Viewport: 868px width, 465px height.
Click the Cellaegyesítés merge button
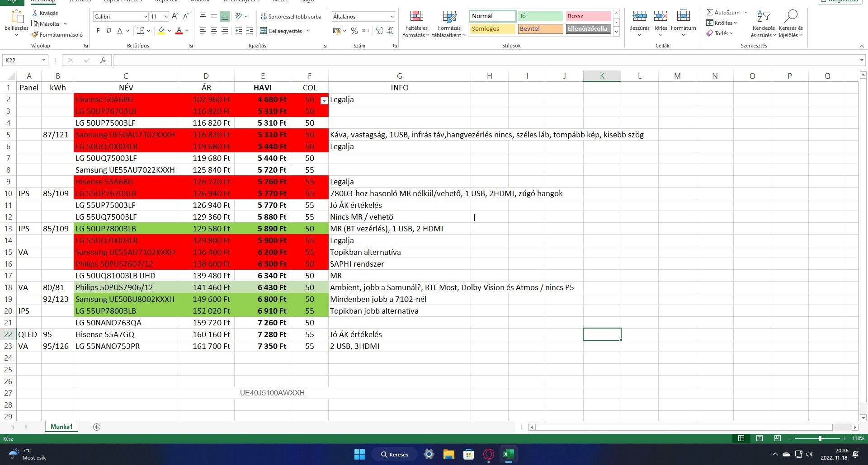point(281,31)
